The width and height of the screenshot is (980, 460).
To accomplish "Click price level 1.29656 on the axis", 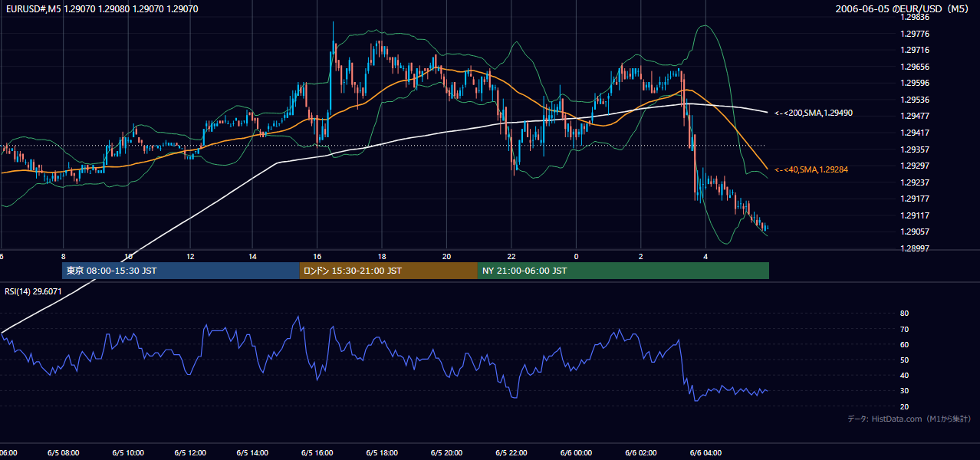I will tap(914, 67).
